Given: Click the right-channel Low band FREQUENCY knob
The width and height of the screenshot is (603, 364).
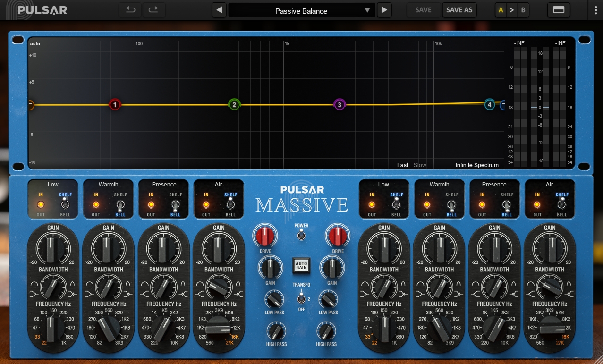Looking at the screenshot, I should pos(384,329).
